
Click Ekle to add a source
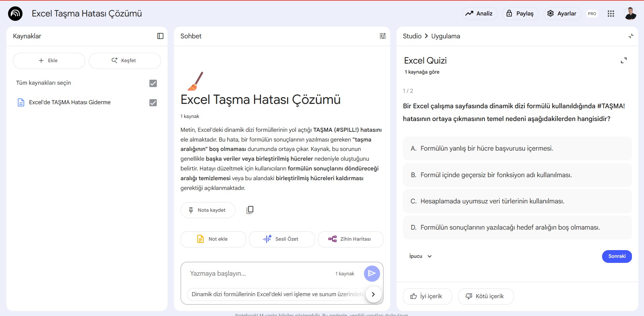pyautogui.click(x=49, y=61)
